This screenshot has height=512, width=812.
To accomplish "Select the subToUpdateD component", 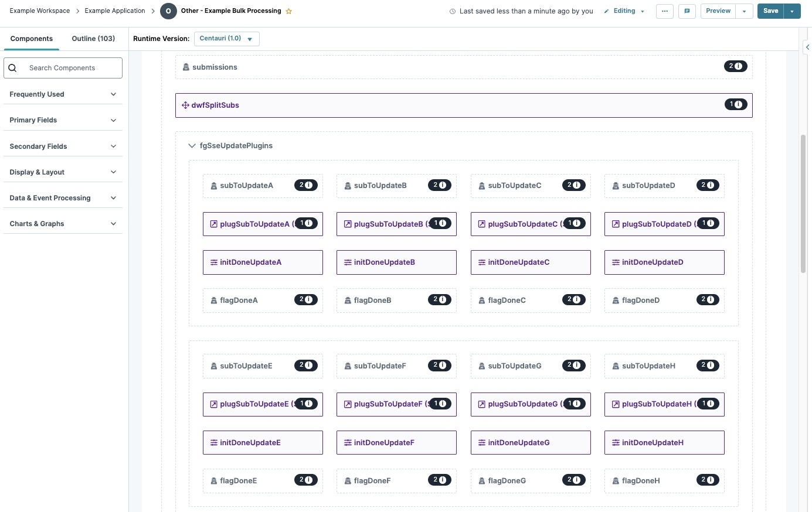I will (664, 186).
